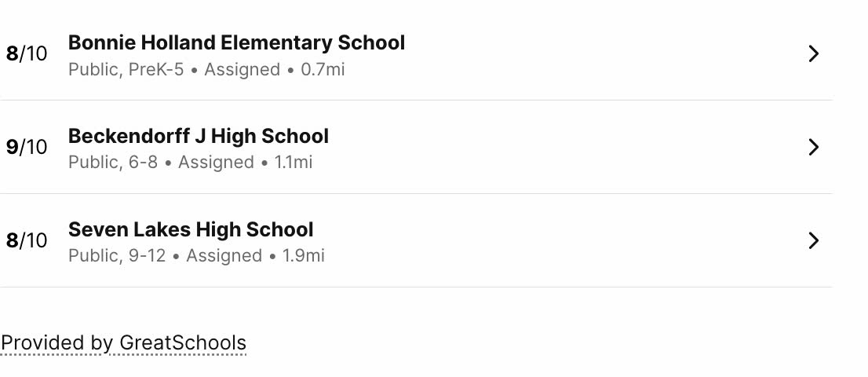Click the Public, 9-12 grade label
The image size is (868, 377).
coord(117,256)
